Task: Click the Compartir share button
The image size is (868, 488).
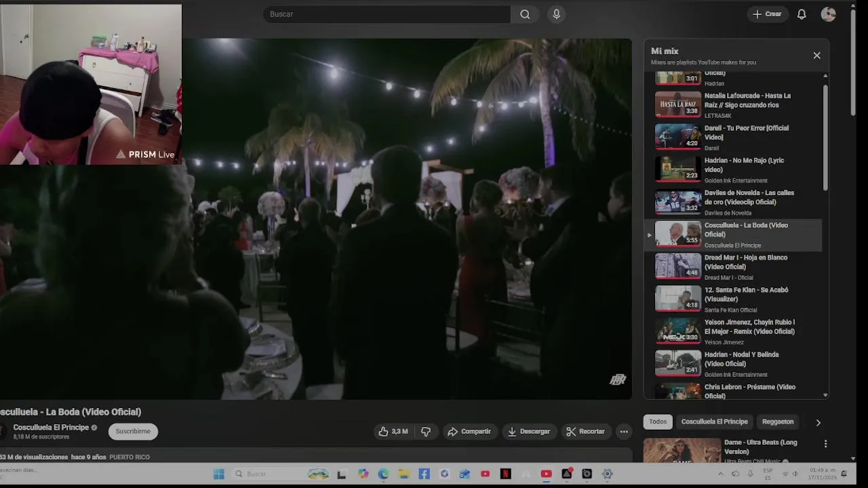Action: pyautogui.click(x=469, y=432)
